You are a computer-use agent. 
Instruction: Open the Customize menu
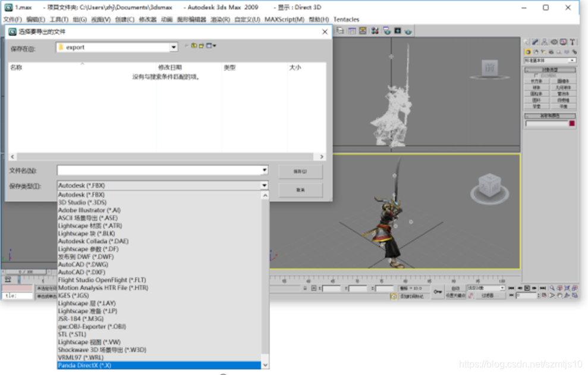(247, 20)
